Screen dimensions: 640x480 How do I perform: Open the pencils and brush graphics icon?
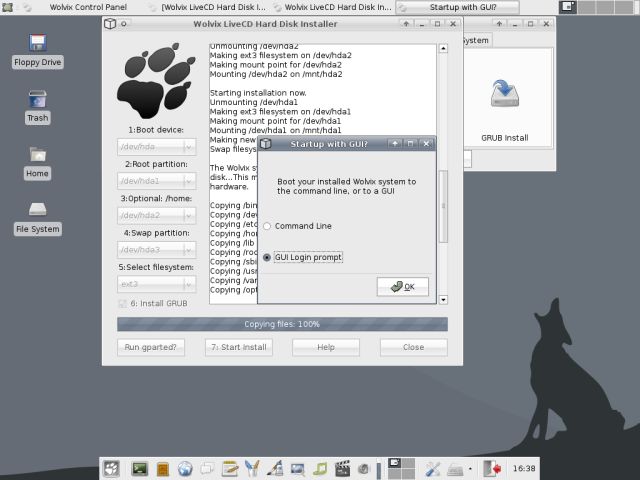[x=252, y=469]
